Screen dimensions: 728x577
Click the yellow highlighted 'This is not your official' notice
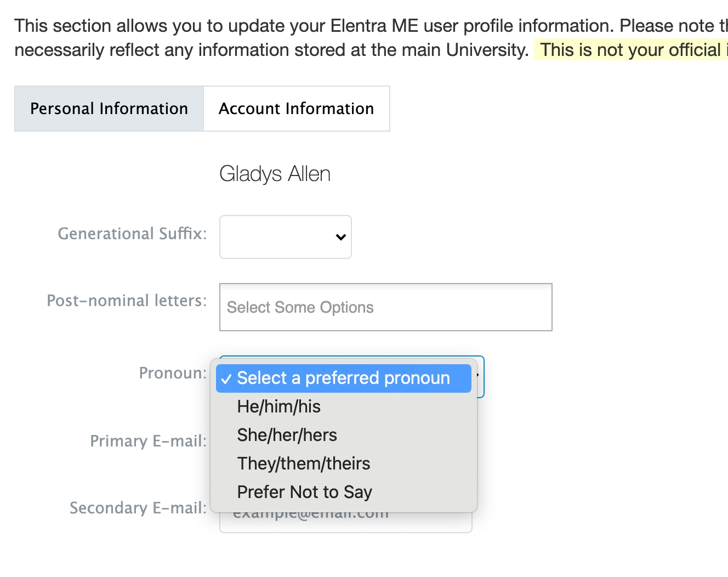[x=630, y=50]
